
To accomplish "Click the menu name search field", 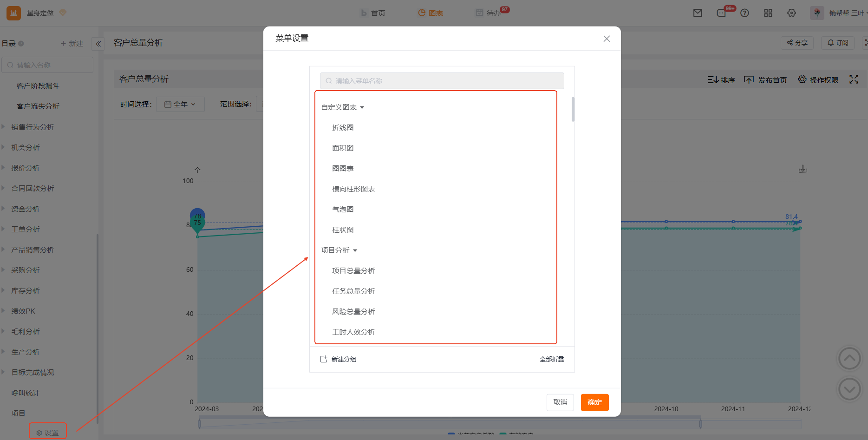I will coord(442,81).
